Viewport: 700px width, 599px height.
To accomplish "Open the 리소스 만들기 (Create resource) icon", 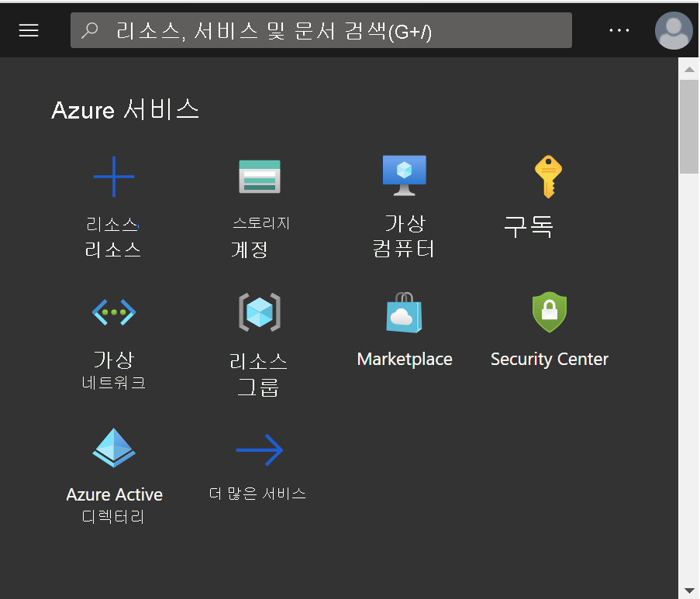I will coord(113,176).
